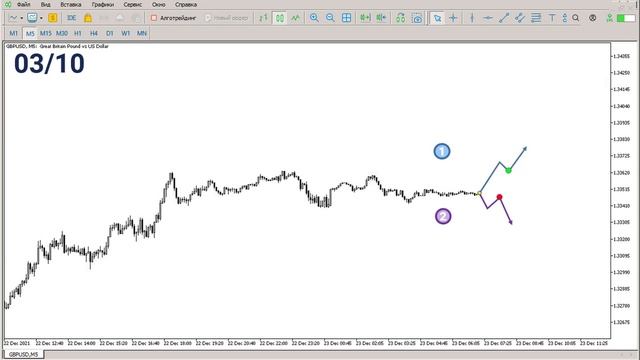Image resolution: width=640 pixels, height=360 pixels.
Task: Switch to MN timeframe
Action: pos(142,33)
